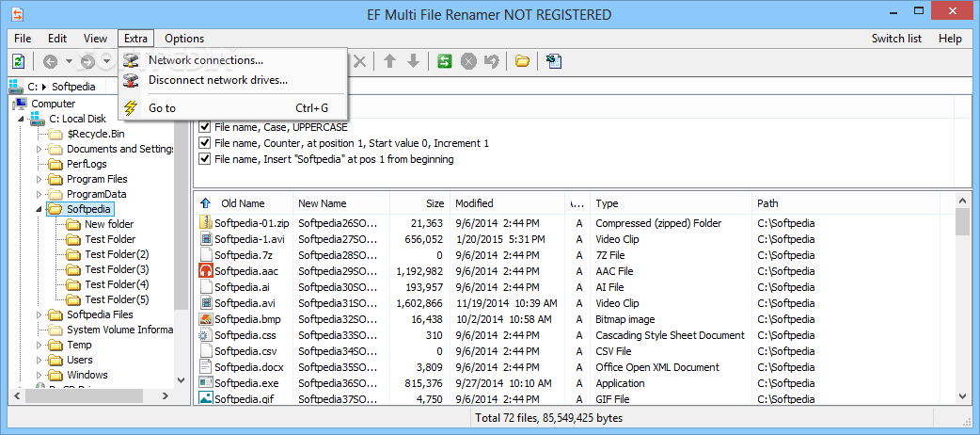Collapse the C: Local Disk tree node
This screenshot has width=980, height=435.
point(21,119)
